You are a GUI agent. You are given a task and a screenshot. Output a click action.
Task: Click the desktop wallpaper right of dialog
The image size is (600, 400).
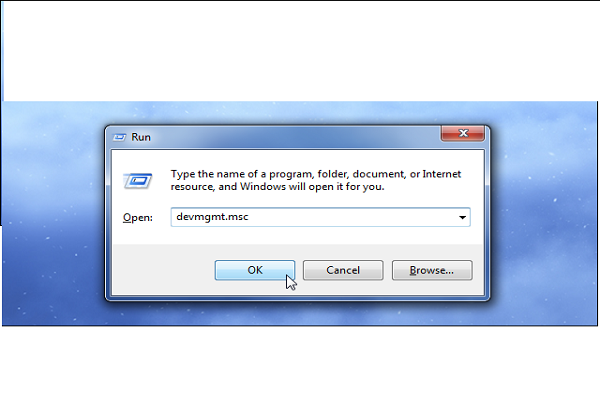click(x=543, y=214)
